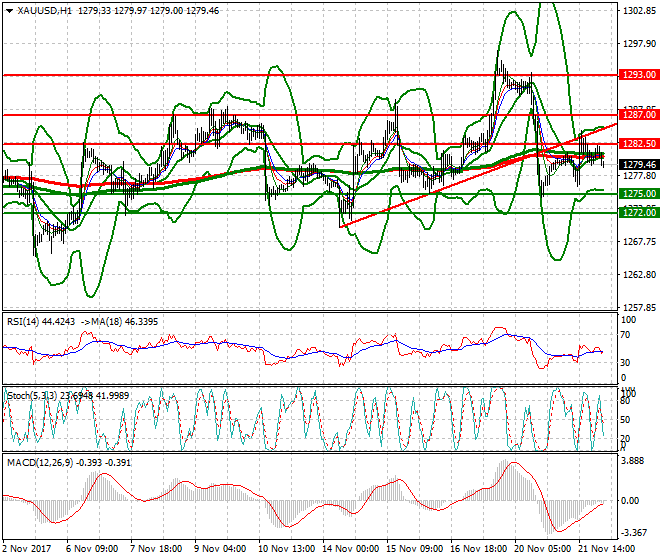Select the 1287.00 red price tag
This screenshot has width=660, height=560.
(638, 115)
